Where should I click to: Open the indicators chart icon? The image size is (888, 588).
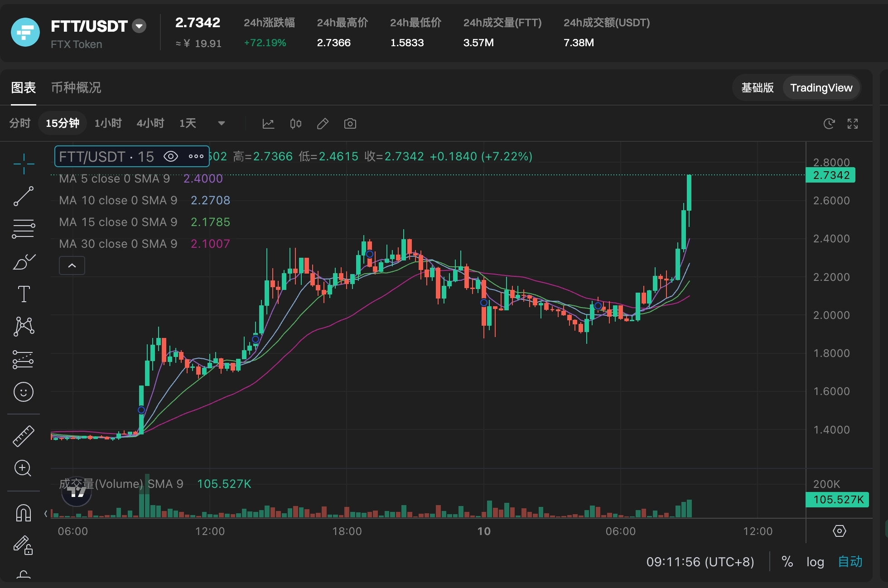tap(268, 124)
